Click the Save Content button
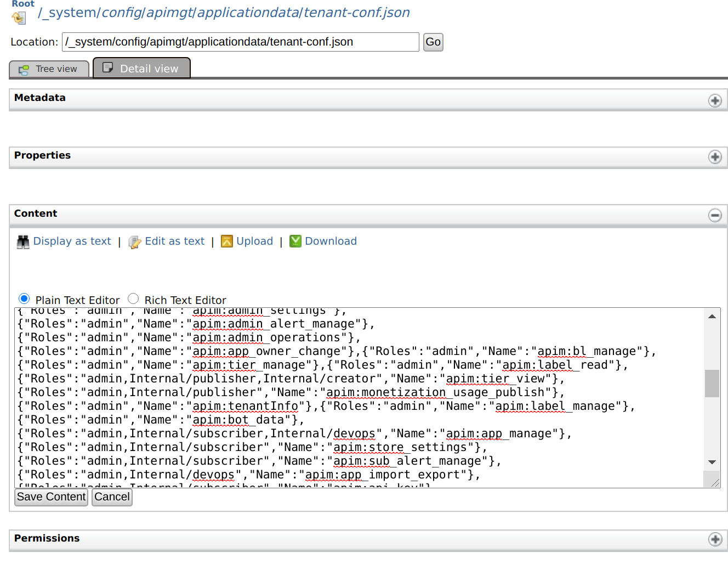The image size is (728, 575). (x=50, y=497)
